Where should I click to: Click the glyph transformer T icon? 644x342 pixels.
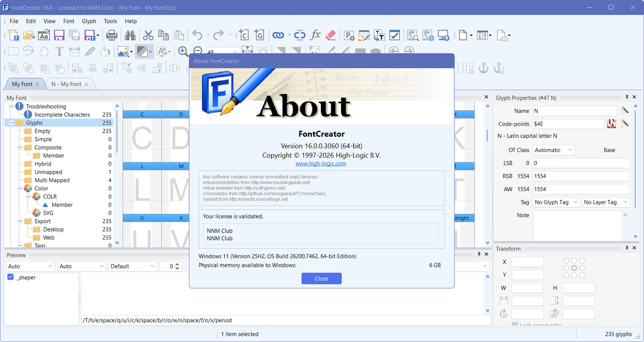coord(379,35)
